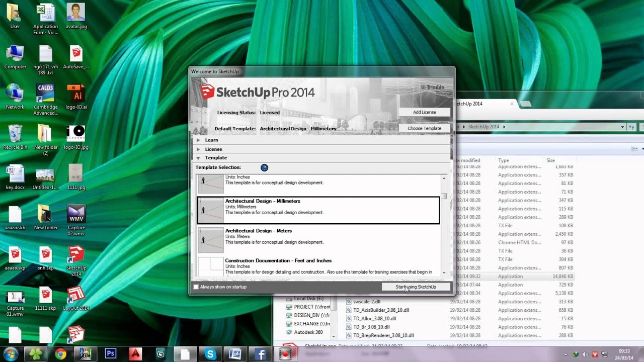Image resolution: width=644 pixels, height=362 pixels.
Task: Click the Choose Template button
Action: tap(424, 128)
